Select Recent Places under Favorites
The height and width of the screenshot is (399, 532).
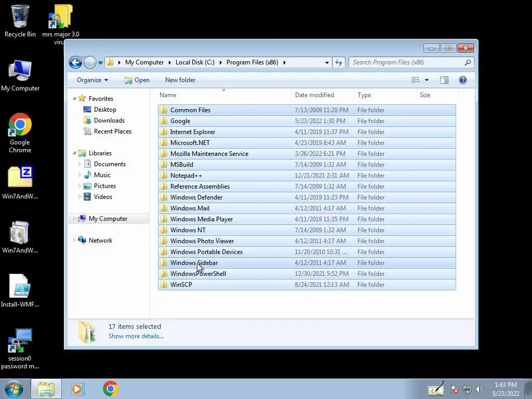(112, 131)
